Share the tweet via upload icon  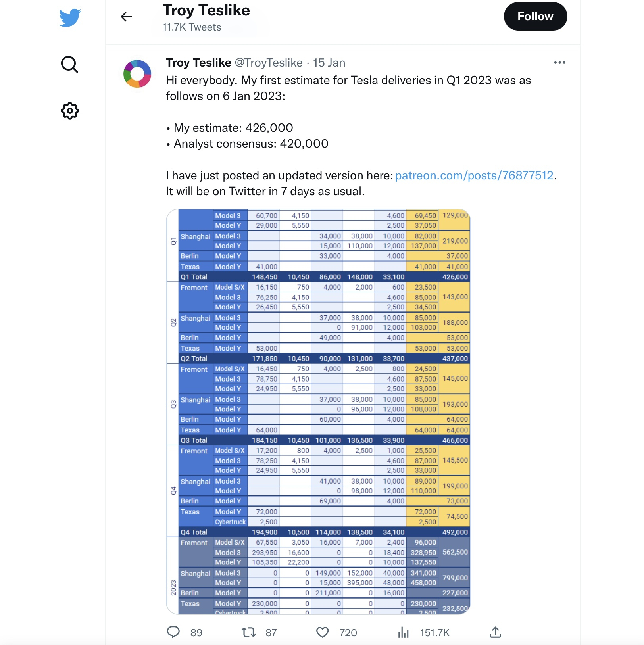[x=495, y=632]
